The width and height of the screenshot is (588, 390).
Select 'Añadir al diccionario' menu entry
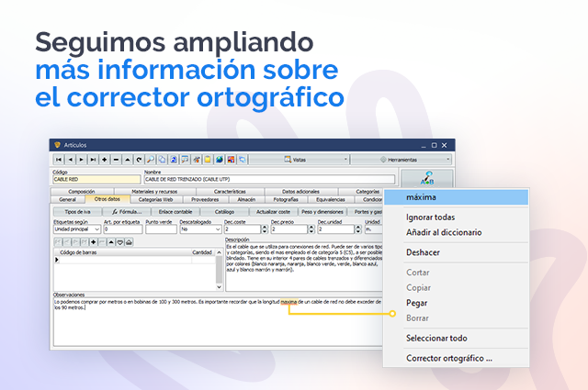pos(444,233)
